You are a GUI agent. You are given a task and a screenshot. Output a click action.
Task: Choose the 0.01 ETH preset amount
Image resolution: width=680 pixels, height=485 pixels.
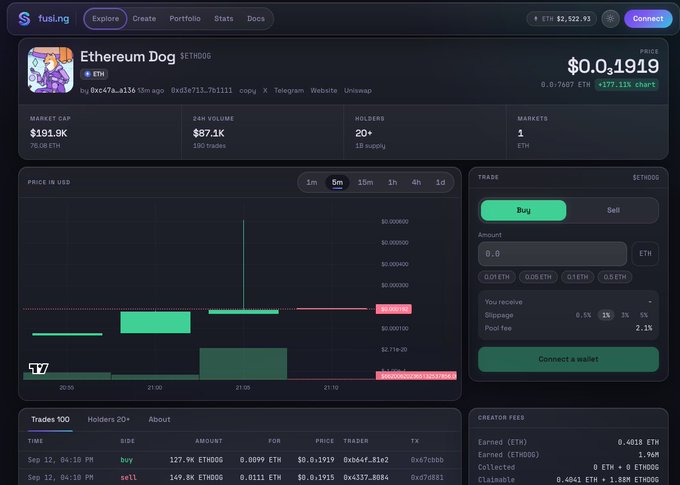click(x=497, y=277)
